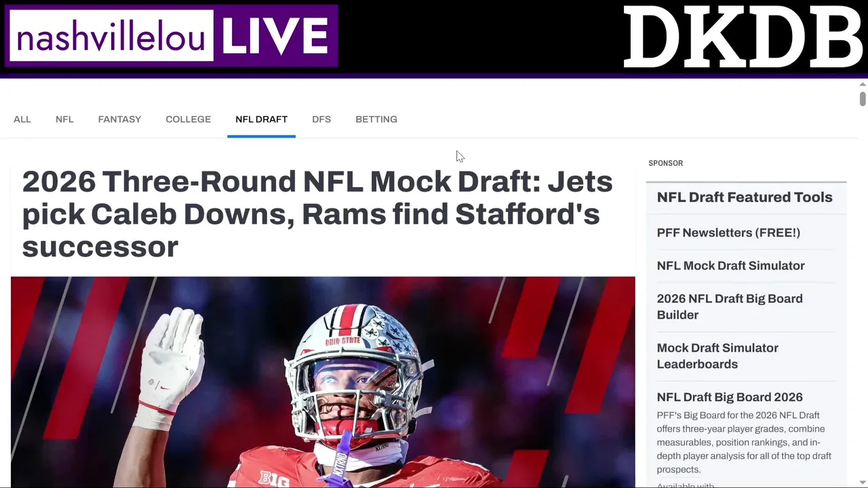Image resolution: width=868 pixels, height=488 pixels.
Task: Open PFF Newsletters (FREE!) link
Action: click(x=728, y=232)
